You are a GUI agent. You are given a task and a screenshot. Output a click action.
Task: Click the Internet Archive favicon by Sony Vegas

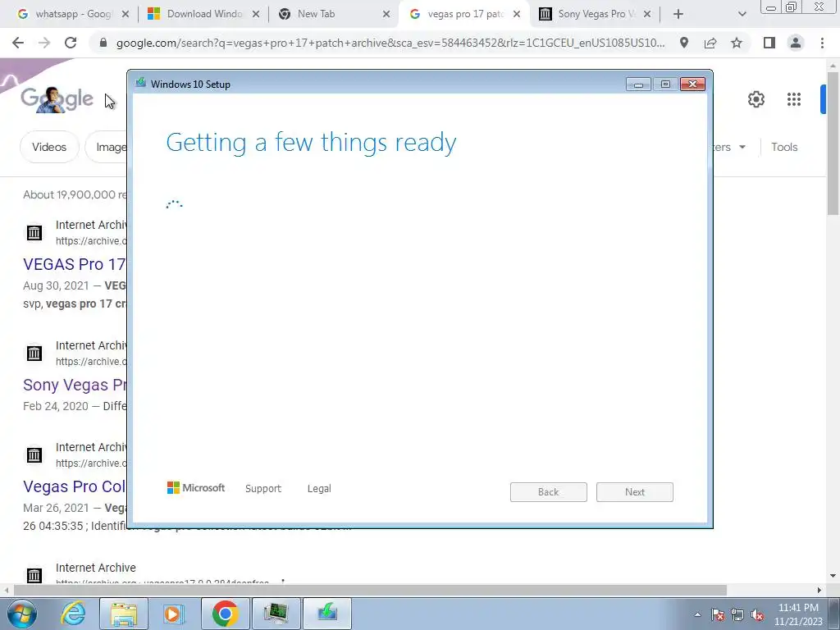(x=34, y=353)
